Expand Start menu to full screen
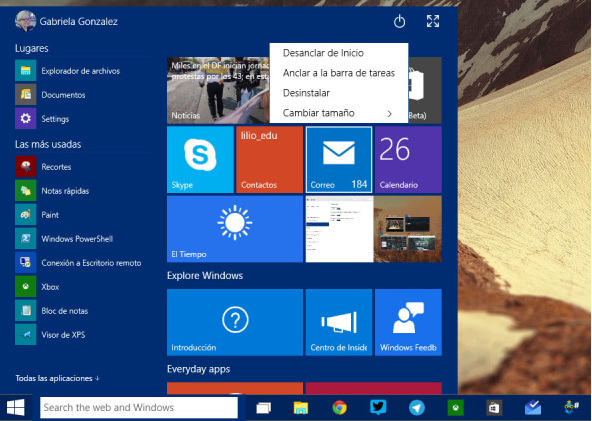Screen dimensions: 592x421 coord(433,21)
